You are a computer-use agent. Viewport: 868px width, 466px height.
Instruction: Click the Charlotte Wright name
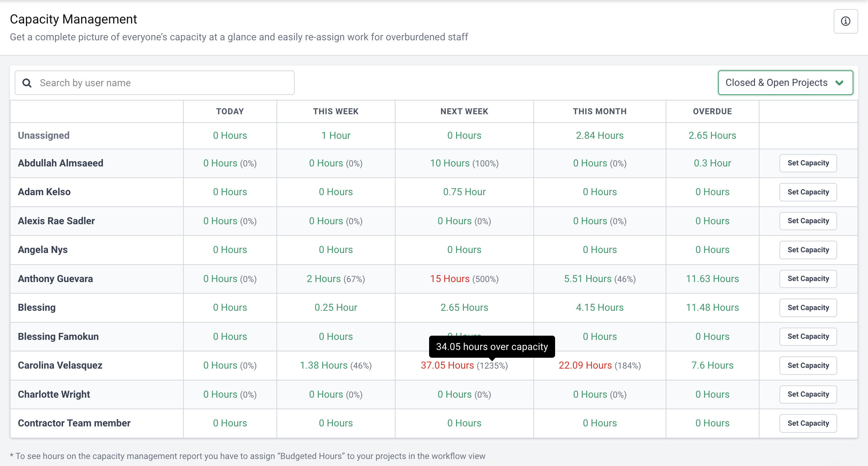pyautogui.click(x=54, y=395)
